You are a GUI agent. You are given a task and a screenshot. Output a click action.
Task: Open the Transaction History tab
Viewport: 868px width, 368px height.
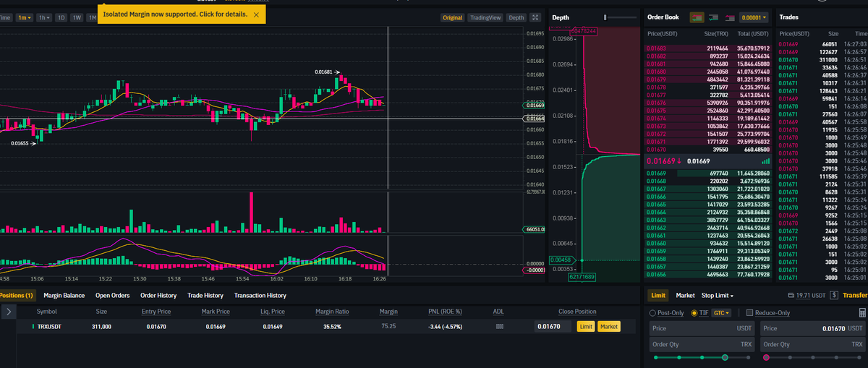(260, 295)
